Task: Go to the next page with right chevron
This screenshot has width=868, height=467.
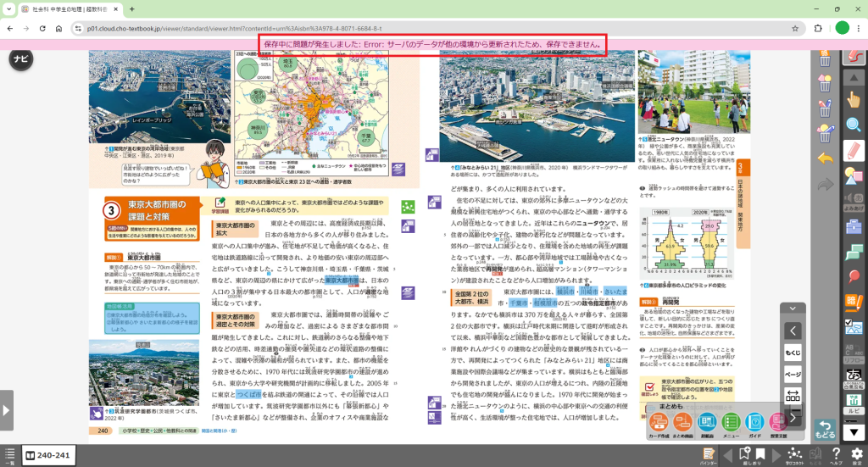Action: 793,418
